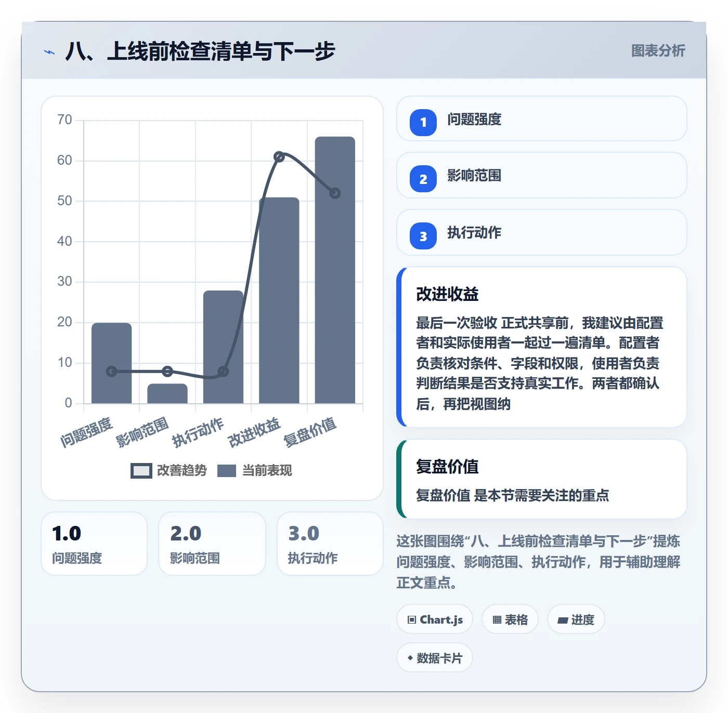728x713 pixels.
Task: Click the progress icon in 进度 tag
Action: [563, 620]
